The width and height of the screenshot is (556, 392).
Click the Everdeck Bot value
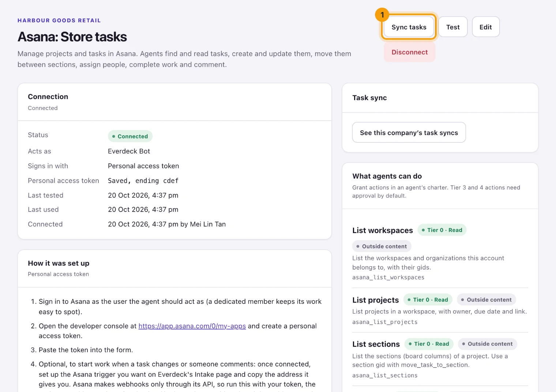tap(129, 151)
